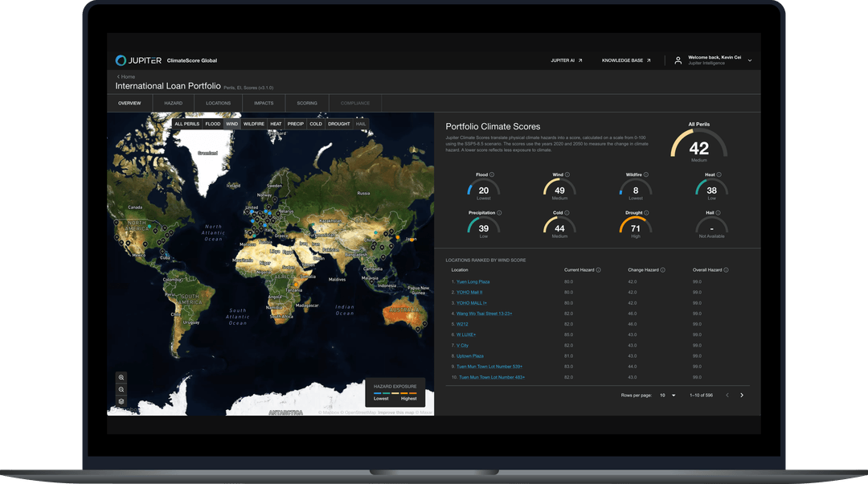The width and height of the screenshot is (868, 484).
Task: Enable the ALL PERILS filter
Action: tap(186, 124)
